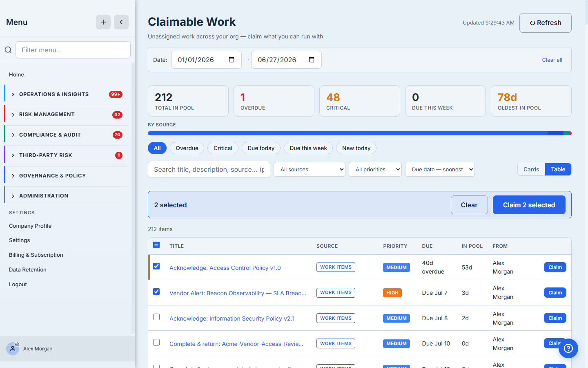588x368 pixels.
Task: Click Logout in the sidebar
Action: [x=18, y=284]
